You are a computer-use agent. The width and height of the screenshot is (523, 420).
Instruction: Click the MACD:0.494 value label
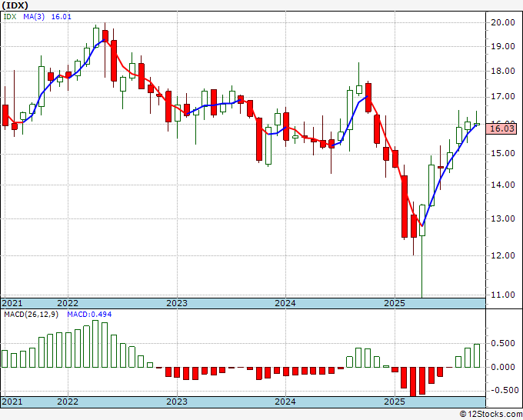[x=89, y=315]
